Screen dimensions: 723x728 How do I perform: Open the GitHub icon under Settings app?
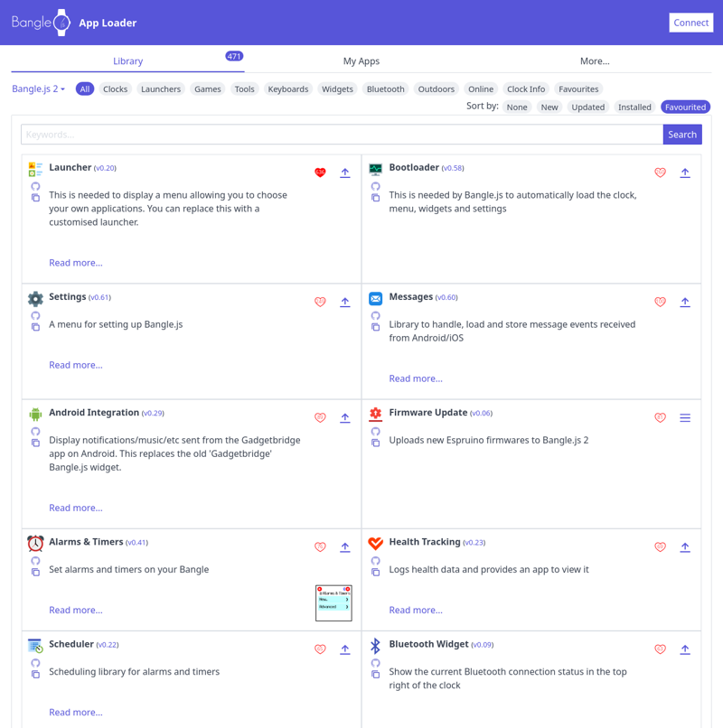[35, 316]
